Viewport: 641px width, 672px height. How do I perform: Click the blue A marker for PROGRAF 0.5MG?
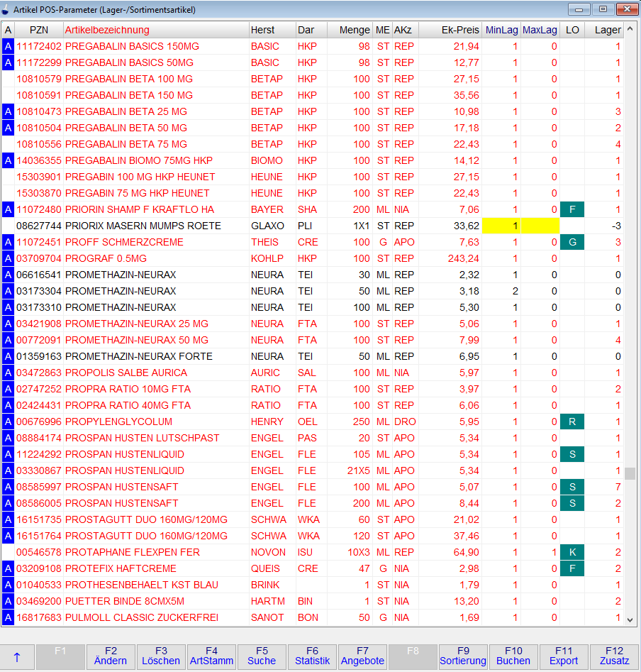coord(9,258)
